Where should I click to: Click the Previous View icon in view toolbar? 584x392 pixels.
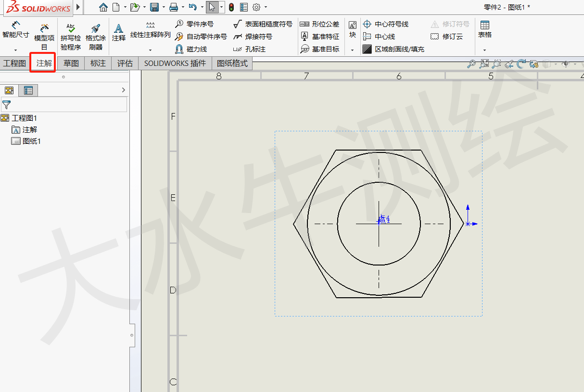[x=509, y=64]
